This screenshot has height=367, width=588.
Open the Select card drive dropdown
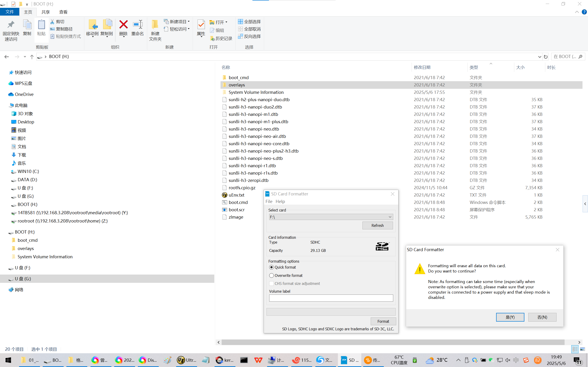390,217
